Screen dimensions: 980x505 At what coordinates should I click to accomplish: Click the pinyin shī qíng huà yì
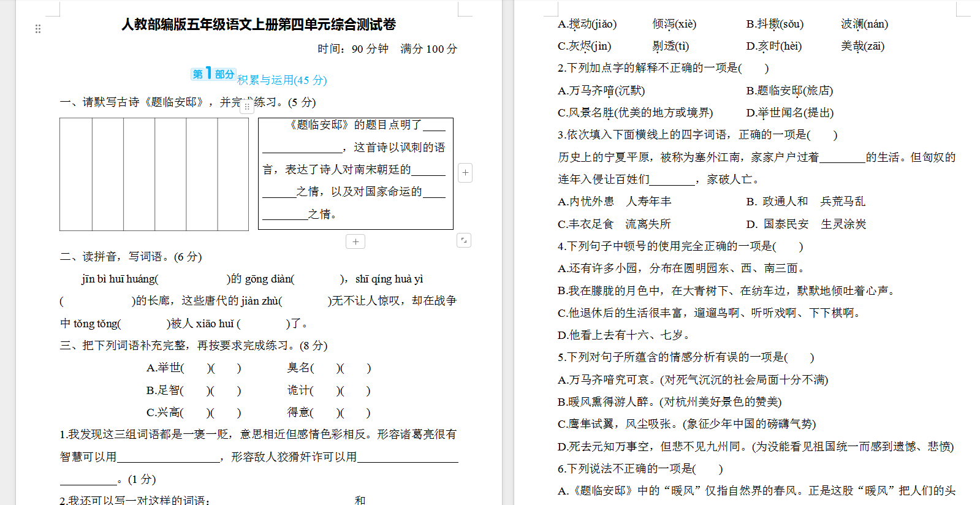pyautogui.click(x=389, y=279)
